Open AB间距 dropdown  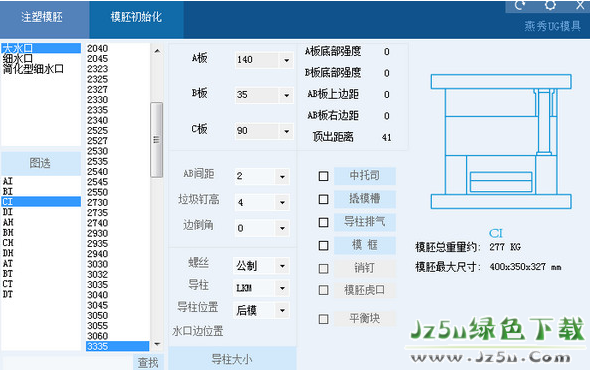[x=282, y=176]
